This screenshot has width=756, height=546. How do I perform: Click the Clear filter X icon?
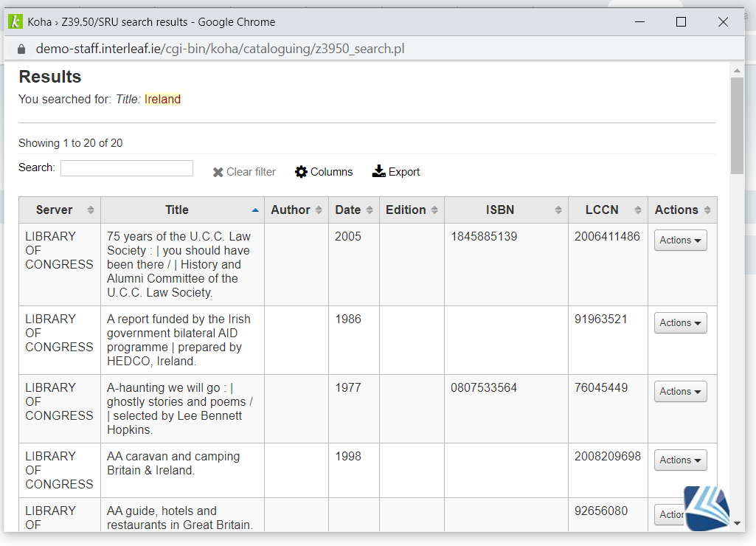pyautogui.click(x=218, y=172)
